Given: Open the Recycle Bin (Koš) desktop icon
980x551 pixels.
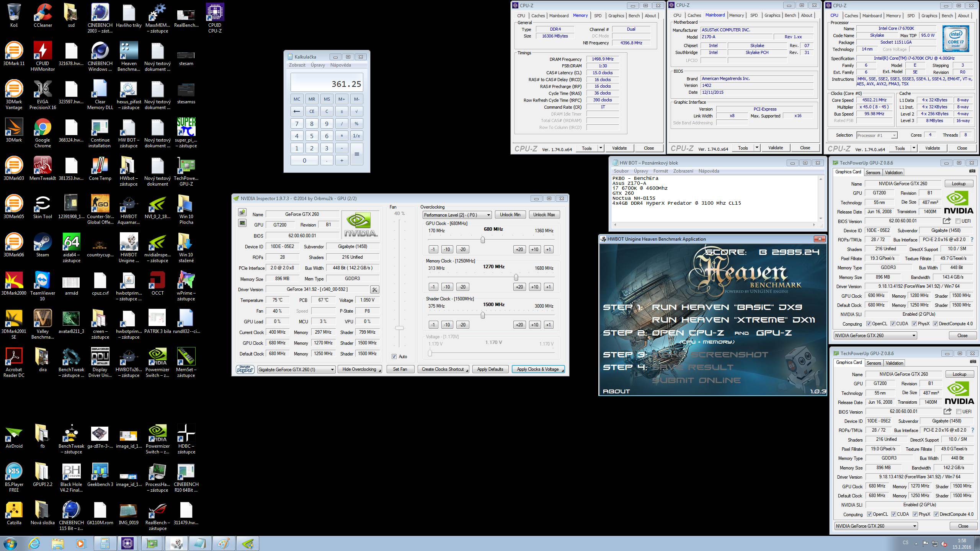Looking at the screenshot, I should (14, 15).
